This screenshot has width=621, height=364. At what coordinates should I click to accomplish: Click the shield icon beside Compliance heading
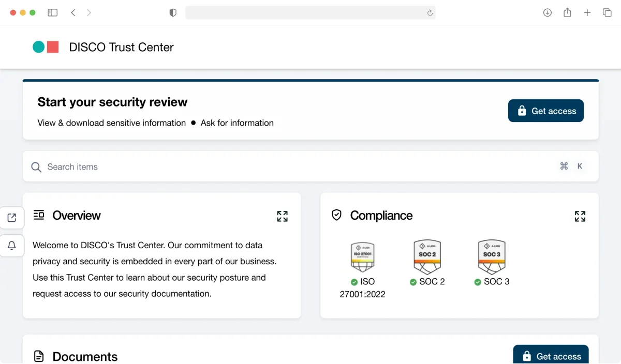[x=337, y=216]
